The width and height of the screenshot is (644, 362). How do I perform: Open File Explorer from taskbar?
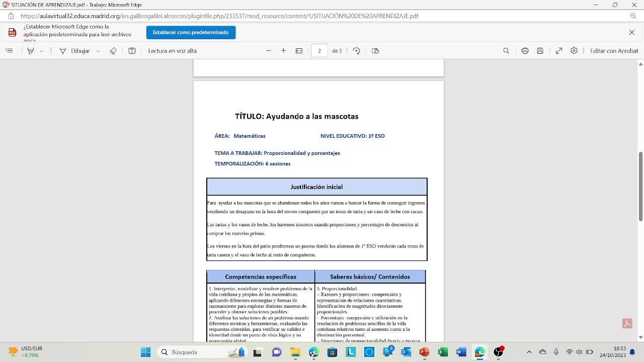click(x=295, y=352)
